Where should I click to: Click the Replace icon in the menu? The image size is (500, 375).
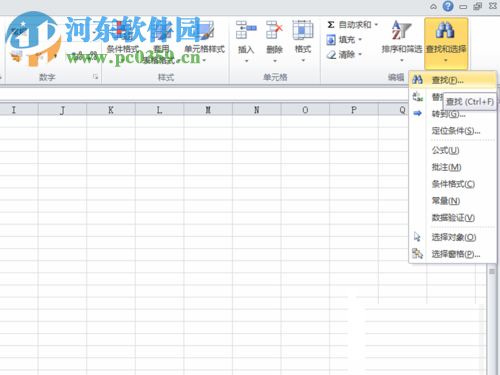point(417,97)
